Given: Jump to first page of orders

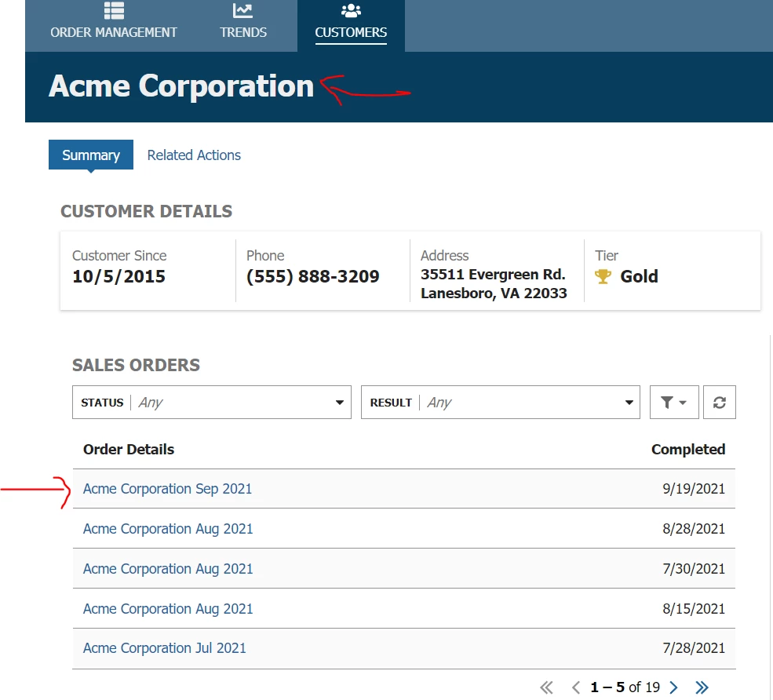Looking at the screenshot, I should coord(547,687).
